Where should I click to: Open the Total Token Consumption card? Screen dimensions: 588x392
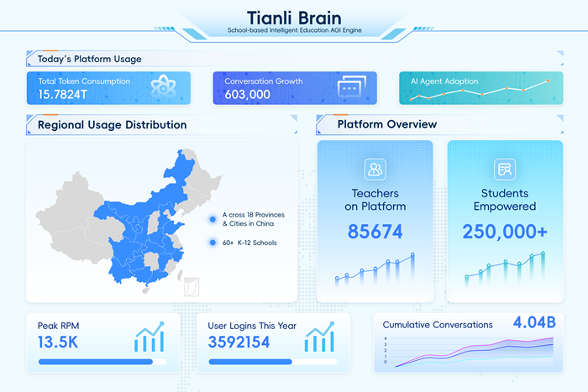108,87
